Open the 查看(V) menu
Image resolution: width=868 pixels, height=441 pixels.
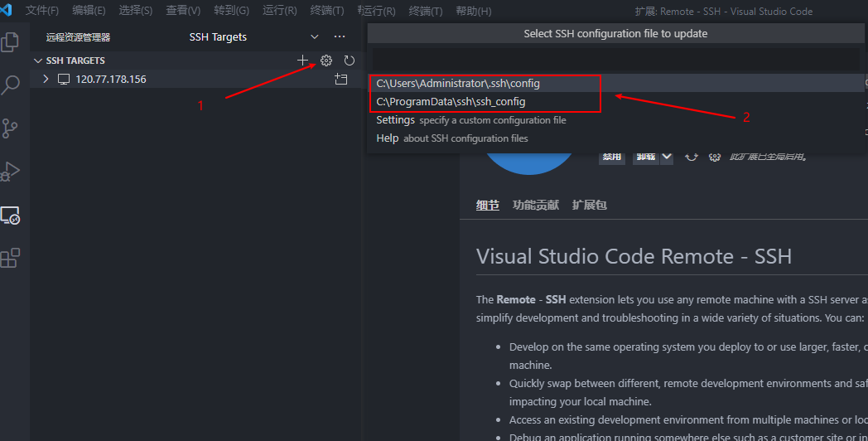[183, 11]
